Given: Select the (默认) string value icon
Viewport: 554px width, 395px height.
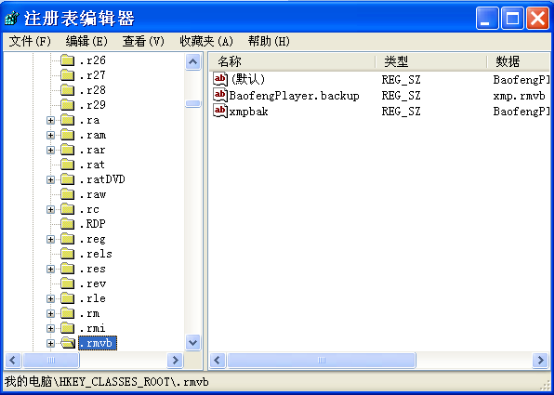Looking at the screenshot, I should coord(220,79).
